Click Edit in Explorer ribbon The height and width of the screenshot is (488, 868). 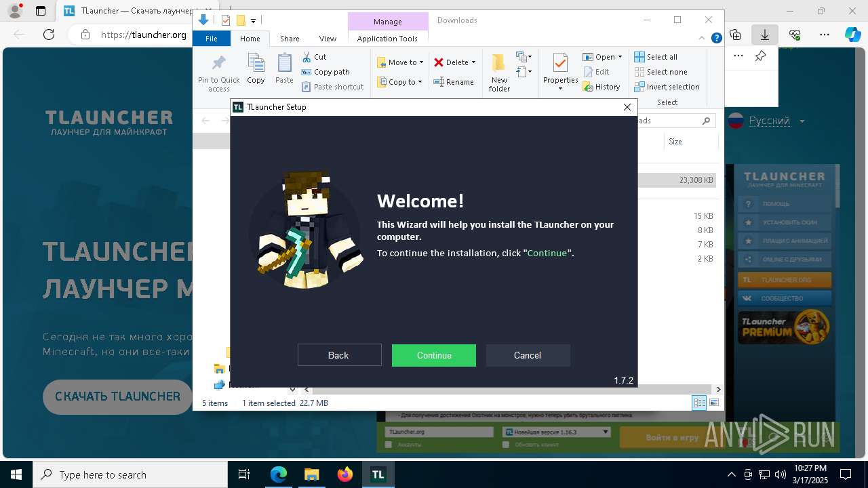pos(596,72)
